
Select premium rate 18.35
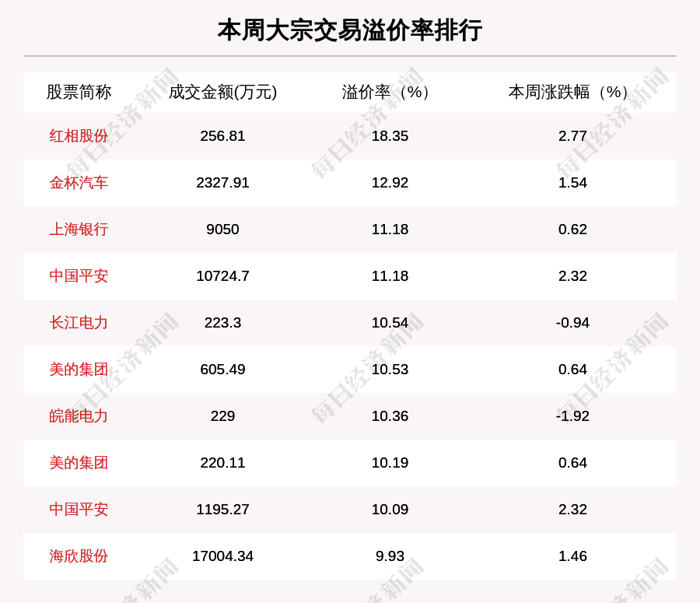[x=390, y=136]
